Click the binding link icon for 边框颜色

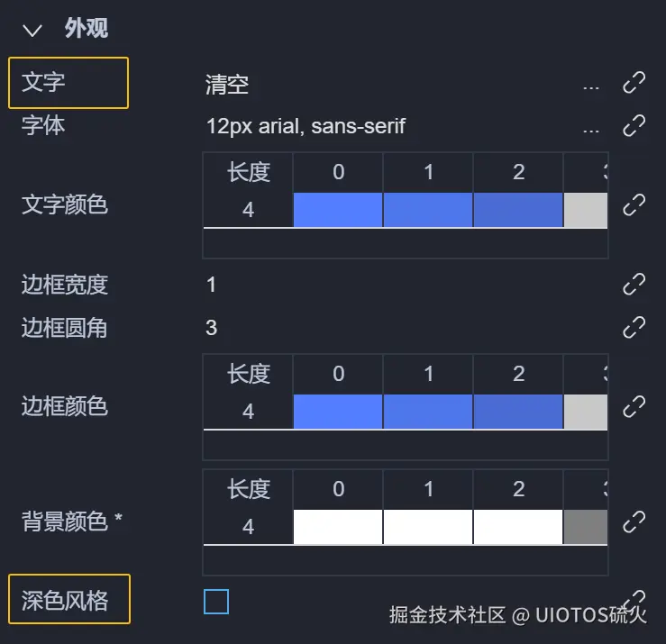(634, 406)
